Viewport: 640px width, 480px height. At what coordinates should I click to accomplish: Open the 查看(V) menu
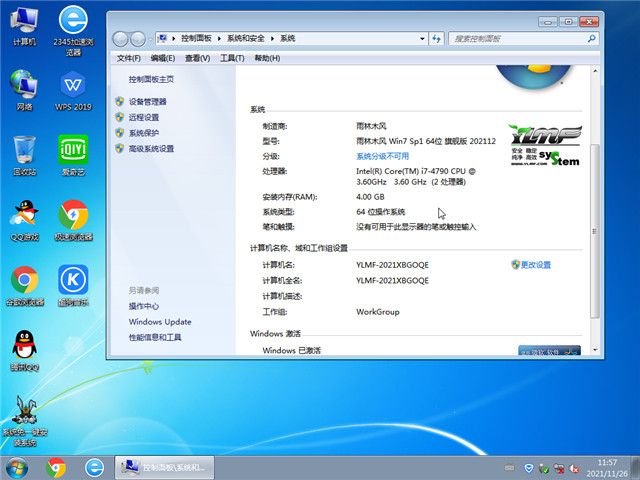(x=197, y=58)
